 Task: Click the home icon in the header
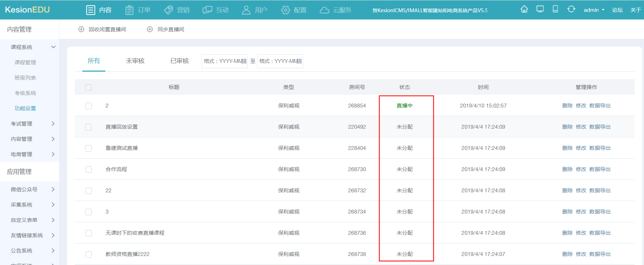coord(524,9)
